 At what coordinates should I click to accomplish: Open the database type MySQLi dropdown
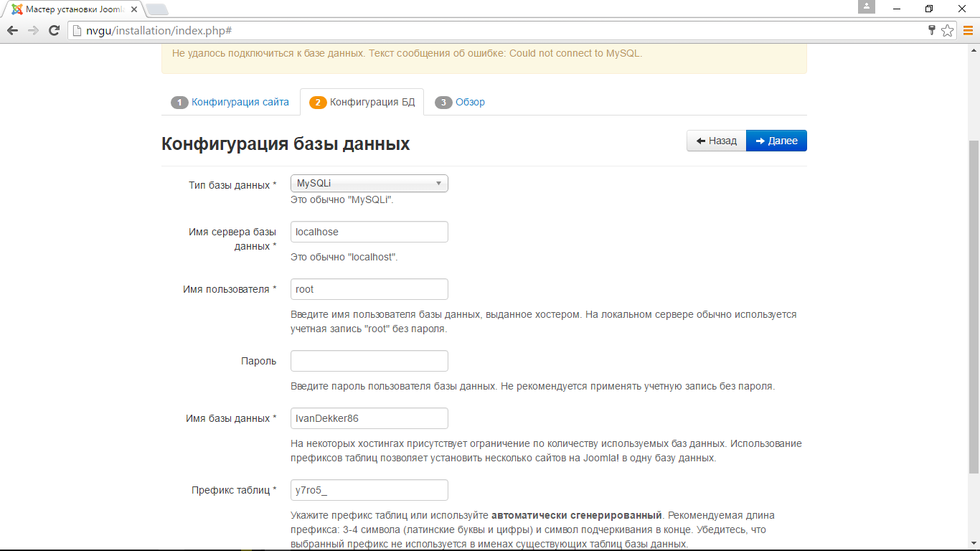369,184
